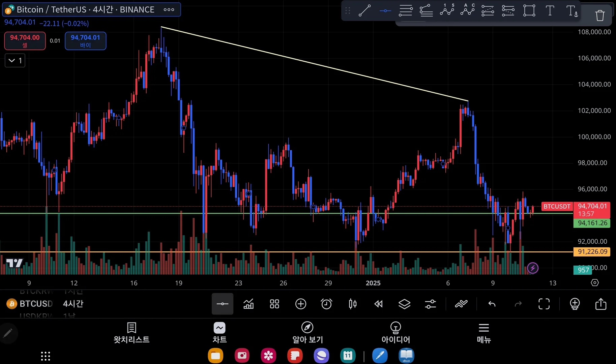Open the object tree layers icon

coord(404,304)
